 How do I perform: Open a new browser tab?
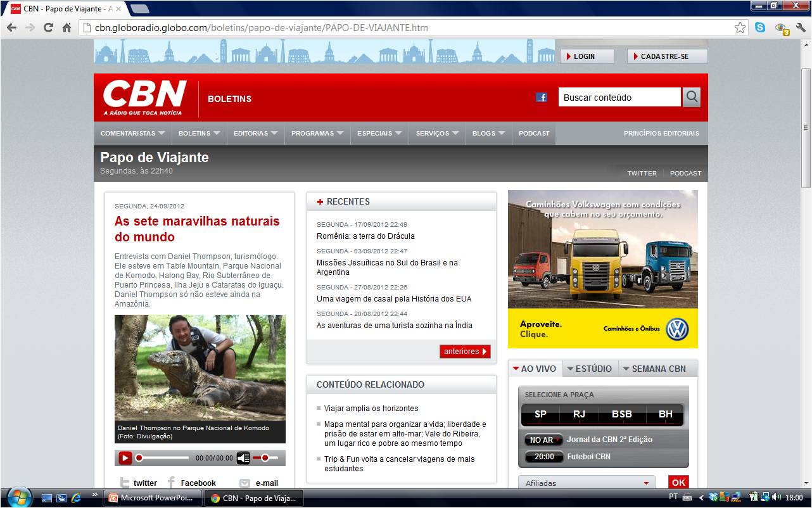pos(139,9)
